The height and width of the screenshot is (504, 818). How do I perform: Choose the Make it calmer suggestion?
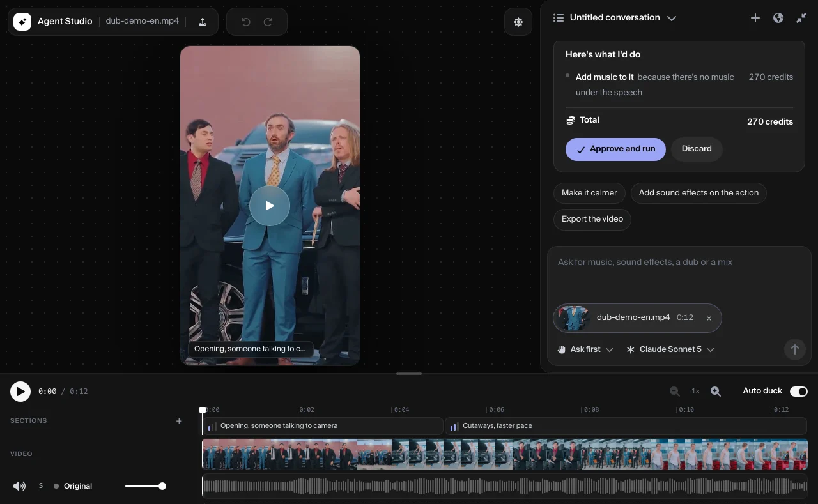tap(589, 193)
